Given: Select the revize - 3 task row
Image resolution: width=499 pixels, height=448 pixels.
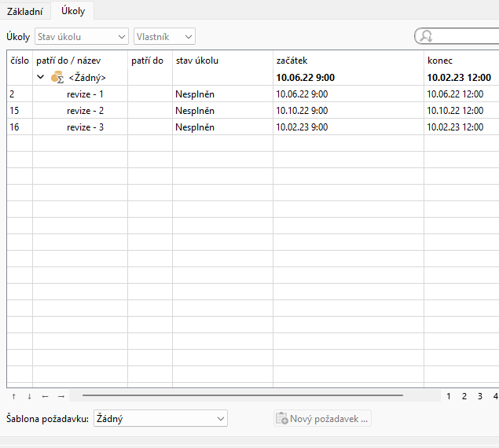Looking at the screenshot, I should pyautogui.click(x=85, y=127).
